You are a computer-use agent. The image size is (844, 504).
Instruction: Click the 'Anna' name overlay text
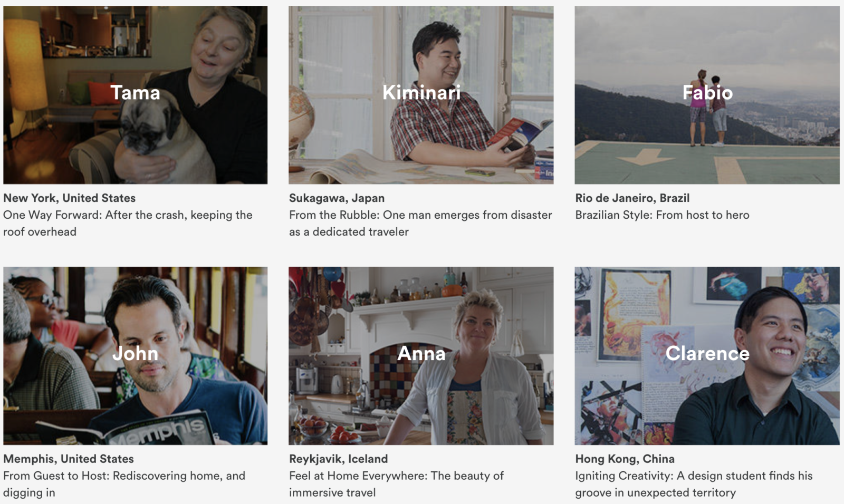pos(421,353)
